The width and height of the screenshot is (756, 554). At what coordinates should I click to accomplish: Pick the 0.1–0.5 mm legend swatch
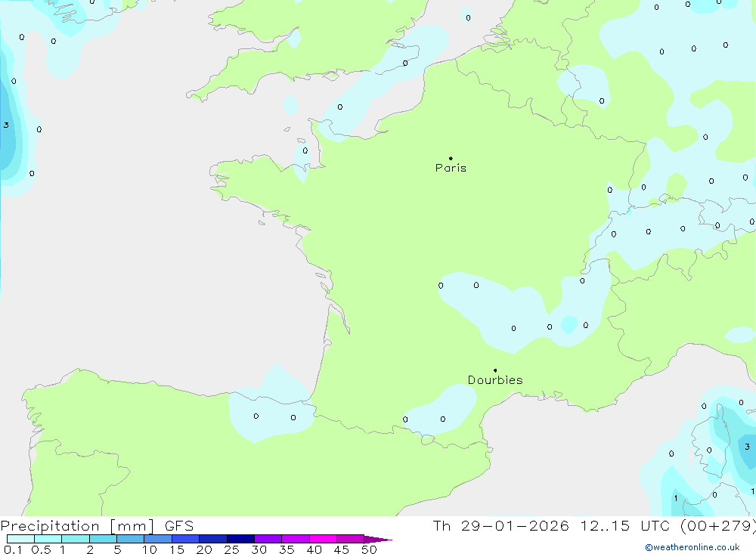(x=20, y=539)
